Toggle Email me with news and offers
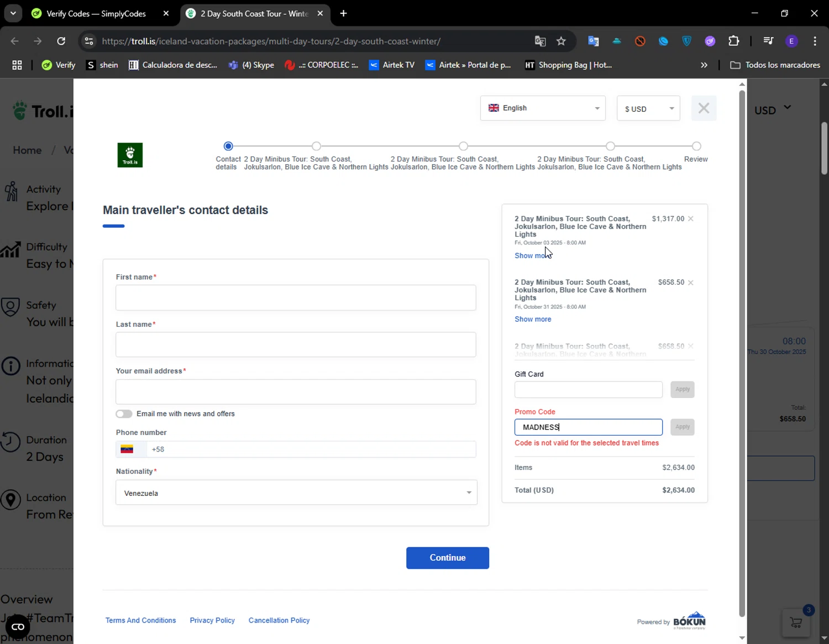This screenshot has height=644, width=829. click(124, 414)
